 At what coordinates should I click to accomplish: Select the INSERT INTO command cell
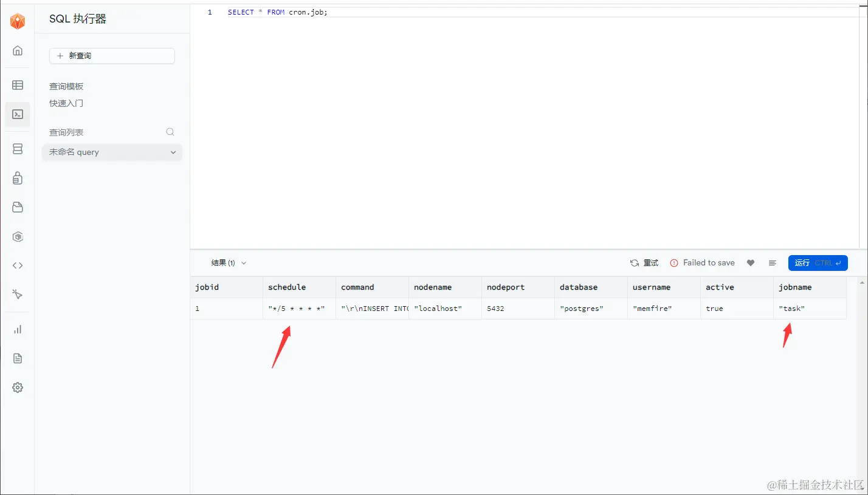(372, 309)
